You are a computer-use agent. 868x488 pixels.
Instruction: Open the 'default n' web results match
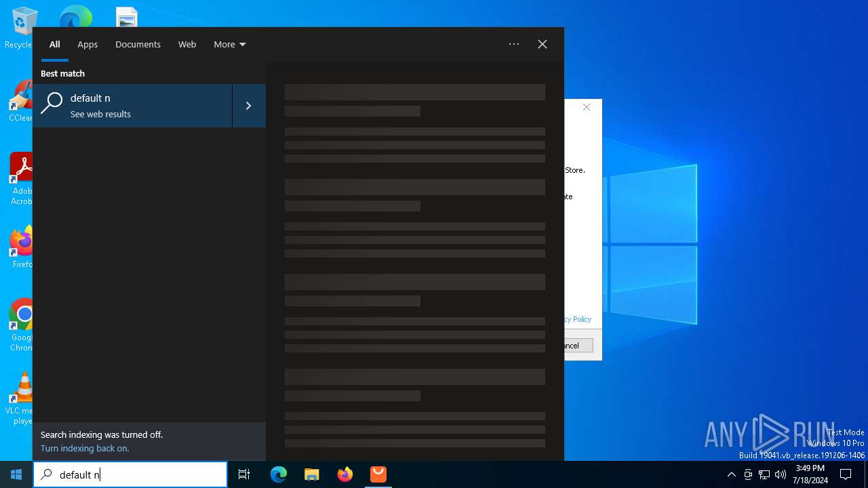point(132,106)
